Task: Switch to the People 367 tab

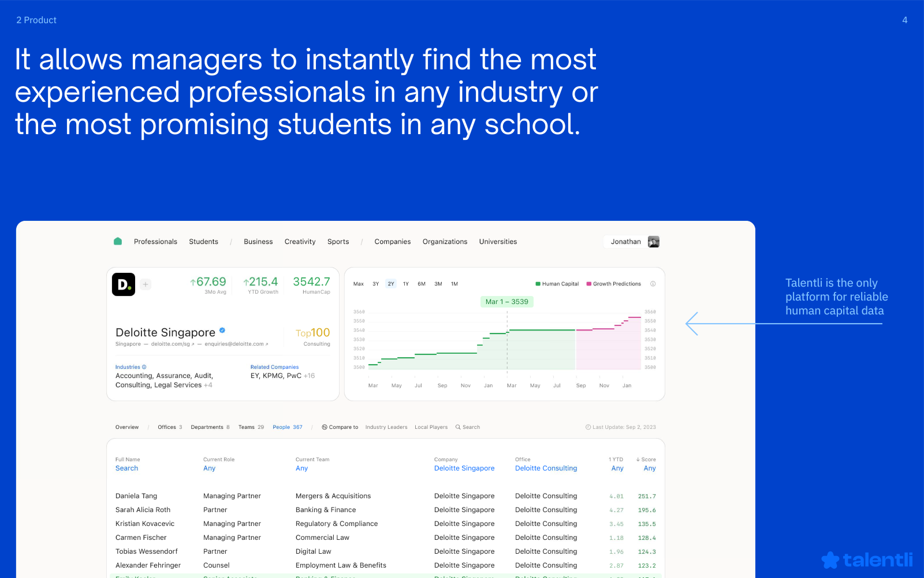Action: [288, 427]
